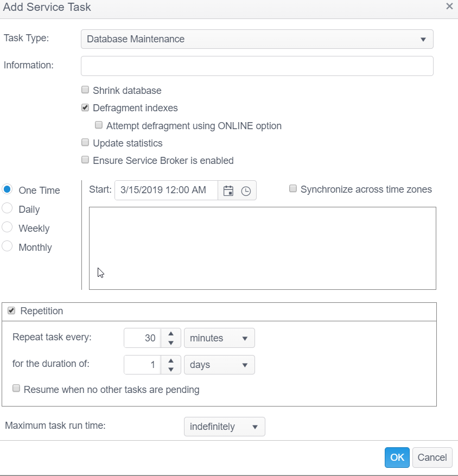Screen dimensions: 458x476
Task: Open the Maximum task run time dropdown
Action: (x=224, y=427)
